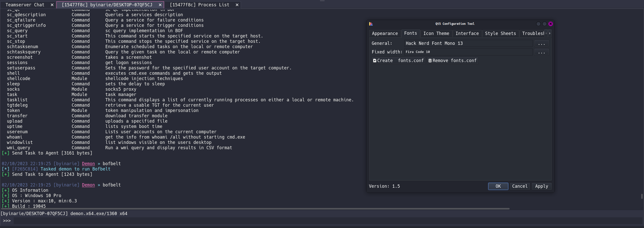This screenshot has width=644, height=228.
Task: Close the Teamserver Chat tab
Action: [52, 5]
